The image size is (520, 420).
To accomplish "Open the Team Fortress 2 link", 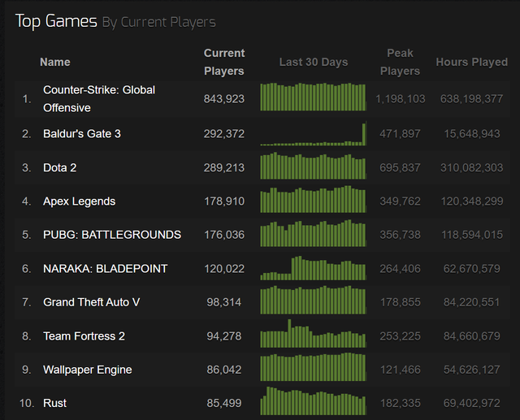I will pos(84,336).
